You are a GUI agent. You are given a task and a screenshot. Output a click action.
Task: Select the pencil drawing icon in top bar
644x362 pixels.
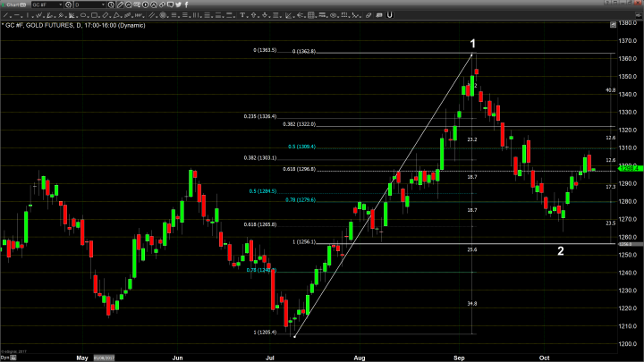coord(120,4)
